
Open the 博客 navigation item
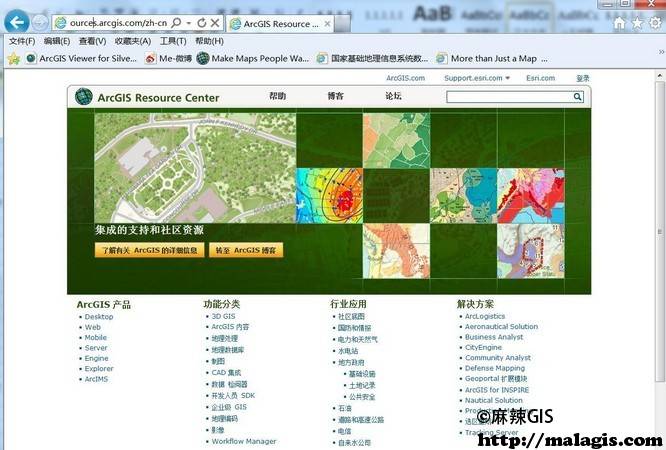tap(336, 96)
